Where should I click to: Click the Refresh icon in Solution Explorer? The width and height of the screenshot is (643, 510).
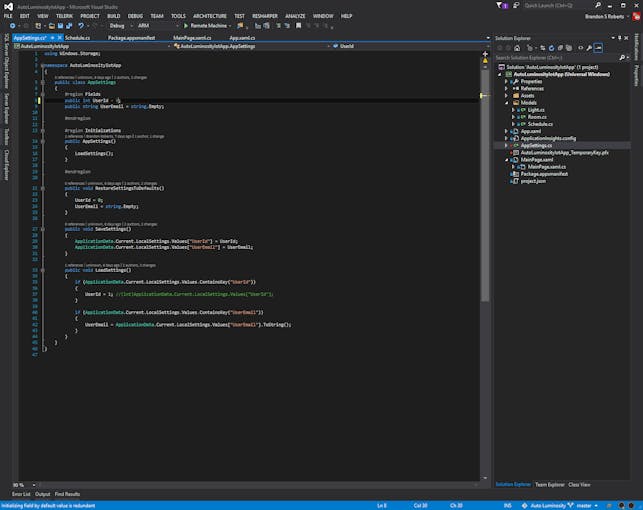click(x=552, y=48)
